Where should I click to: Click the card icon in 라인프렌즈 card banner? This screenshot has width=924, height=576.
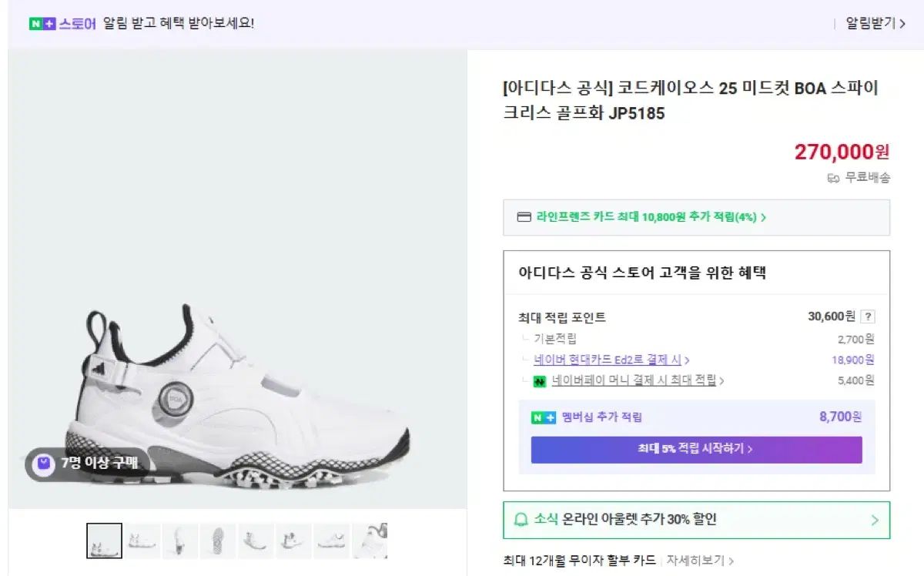524,217
